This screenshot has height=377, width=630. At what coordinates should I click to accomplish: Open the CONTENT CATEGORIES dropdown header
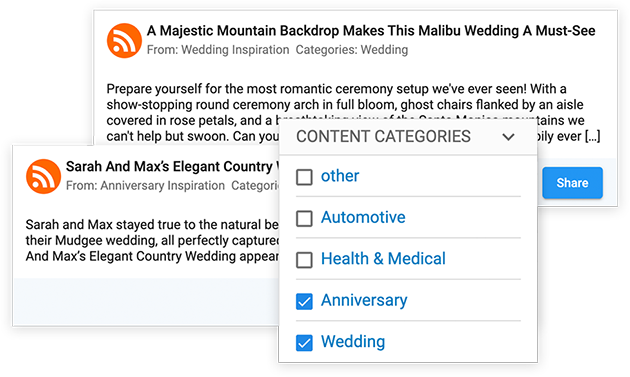pyautogui.click(x=408, y=137)
